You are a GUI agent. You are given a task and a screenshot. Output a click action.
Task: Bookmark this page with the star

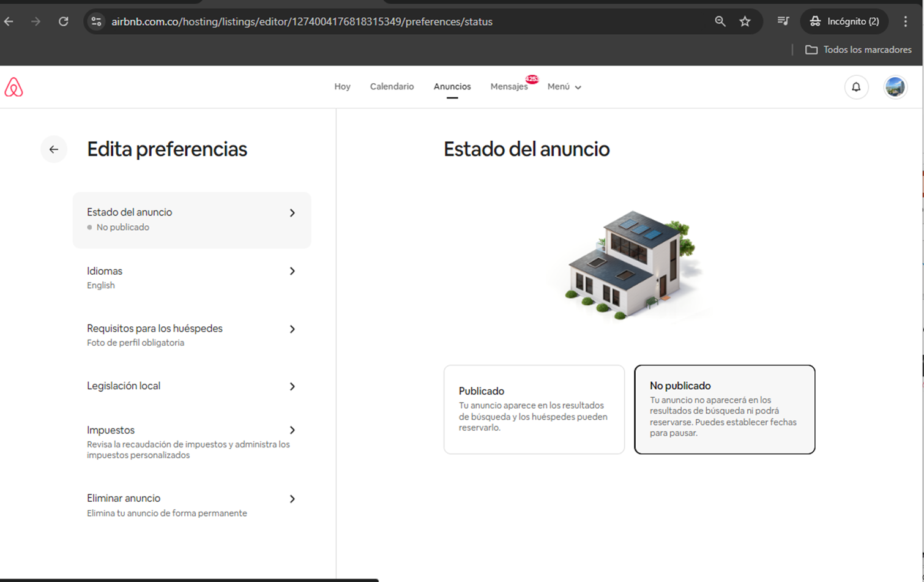coord(745,21)
